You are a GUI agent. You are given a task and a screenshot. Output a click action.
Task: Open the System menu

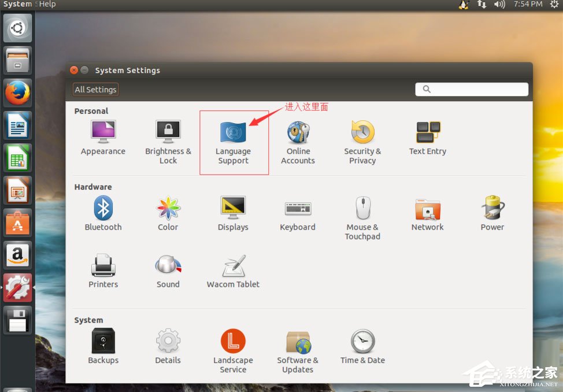[x=17, y=4]
